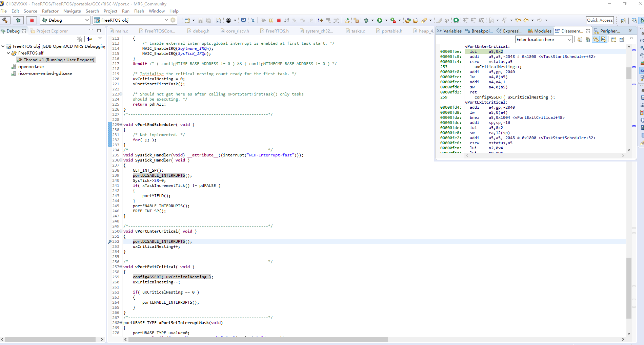The height and width of the screenshot is (345, 644).
Task: Fold the vPortExitCritical function at line 257
Action: 121,267
